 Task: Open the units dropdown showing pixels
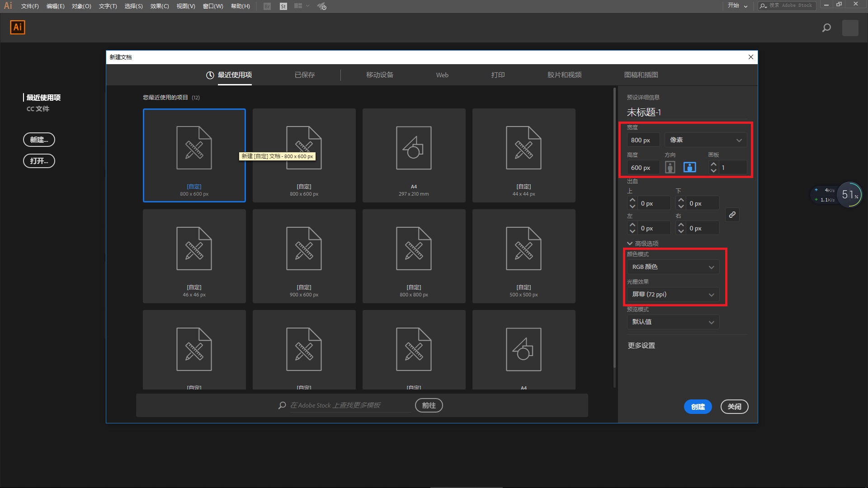click(705, 140)
